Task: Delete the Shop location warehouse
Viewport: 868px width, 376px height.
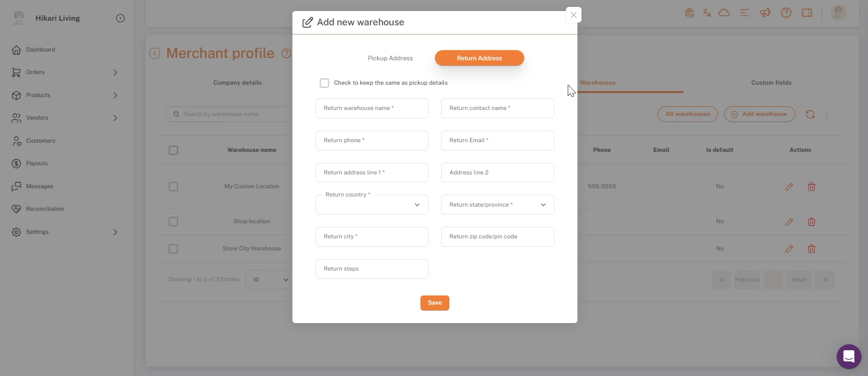Action: coord(811,222)
